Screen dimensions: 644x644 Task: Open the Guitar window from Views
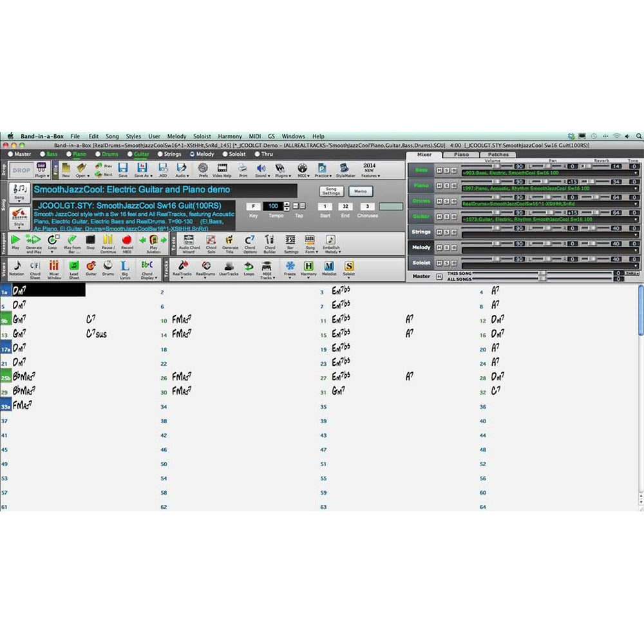[x=91, y=266]
